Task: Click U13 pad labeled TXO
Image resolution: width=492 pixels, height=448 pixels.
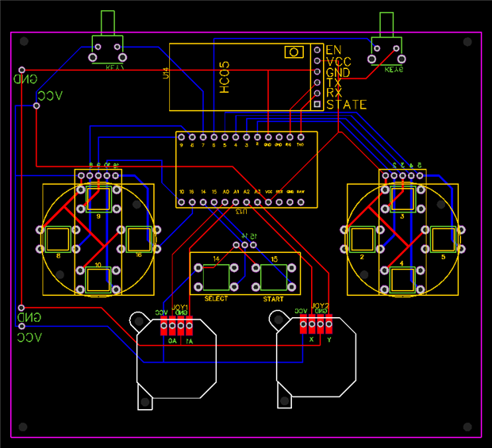Action: coord(301,137)
